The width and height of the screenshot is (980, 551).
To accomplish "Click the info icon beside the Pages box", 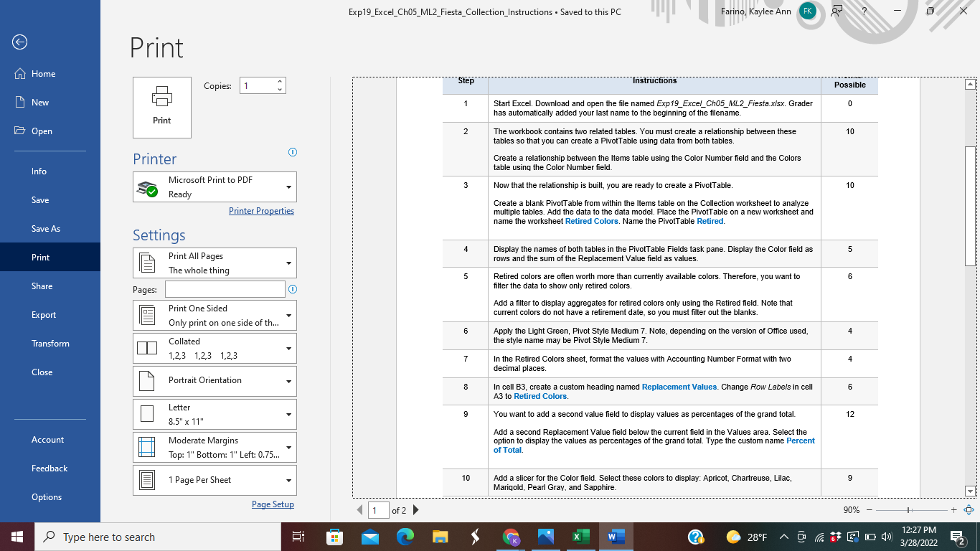I will [x=292, y=289].
